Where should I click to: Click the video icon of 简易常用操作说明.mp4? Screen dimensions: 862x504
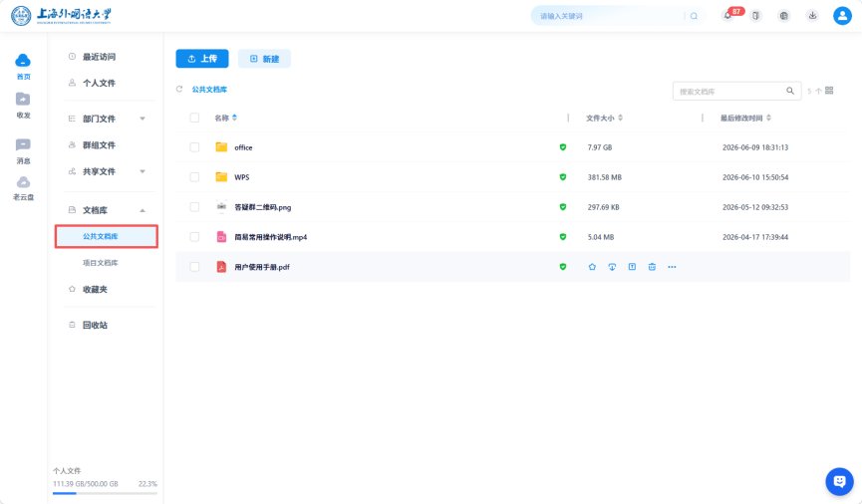(221, 237)
